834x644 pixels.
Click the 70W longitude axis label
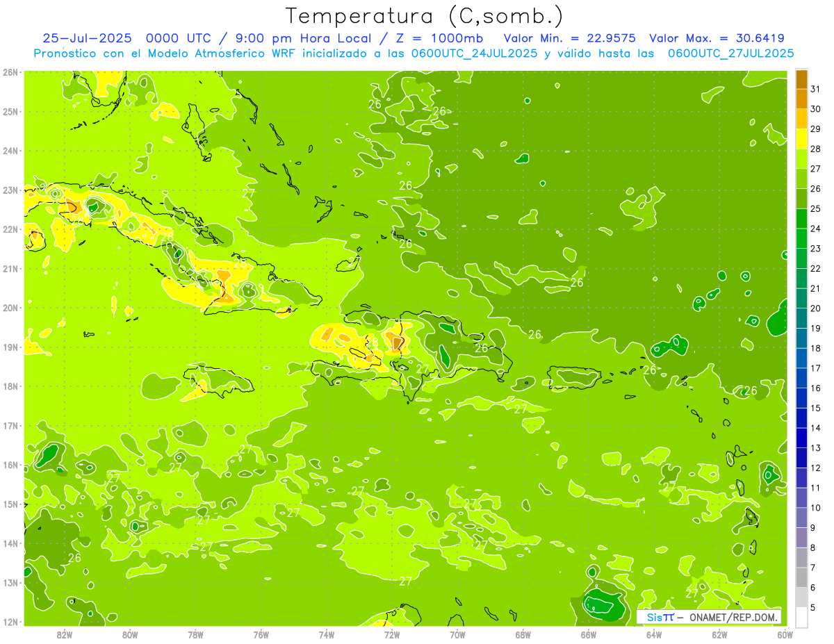click(x=457, y=634)
